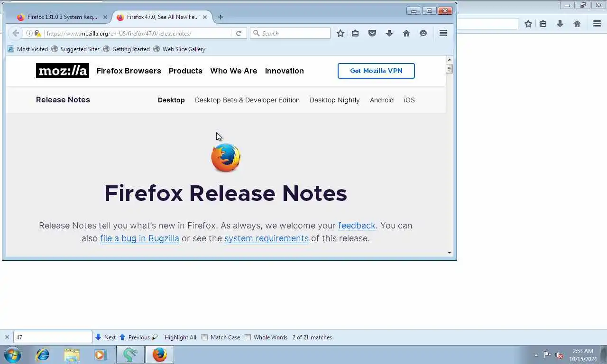
Task: Open Android release notes
Action: [x=382, y=100]
